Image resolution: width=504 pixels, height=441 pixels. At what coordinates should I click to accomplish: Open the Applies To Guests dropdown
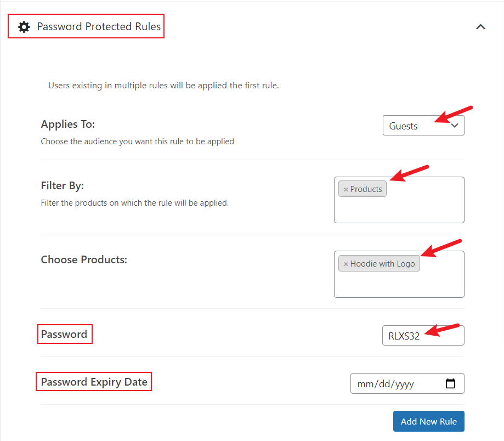click(423, 126)
